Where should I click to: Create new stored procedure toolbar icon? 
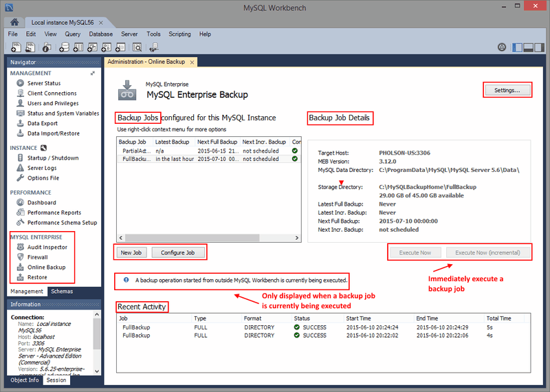(107, 47)
